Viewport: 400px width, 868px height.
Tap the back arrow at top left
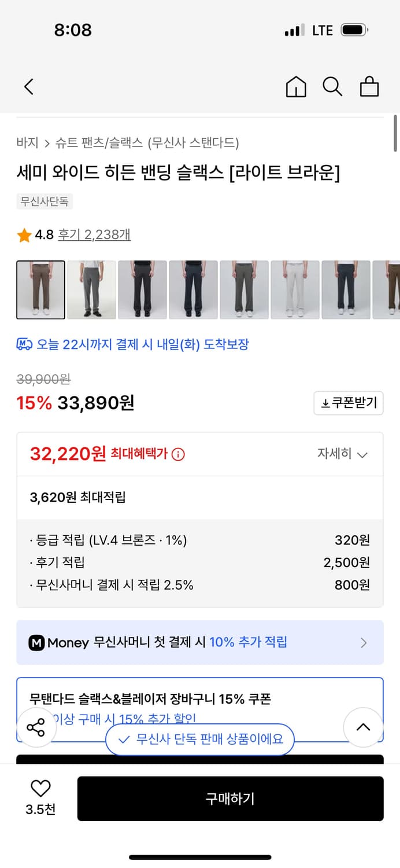point(29,86)
